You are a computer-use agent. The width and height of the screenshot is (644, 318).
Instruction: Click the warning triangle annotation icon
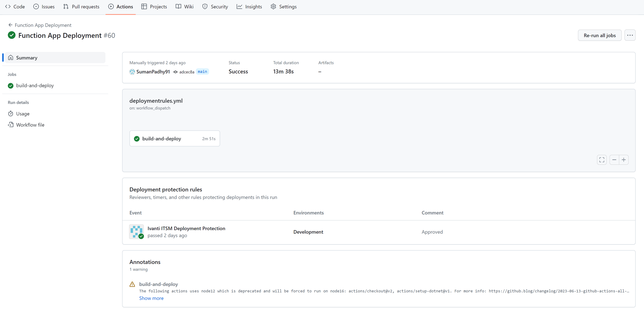[132, 284]
